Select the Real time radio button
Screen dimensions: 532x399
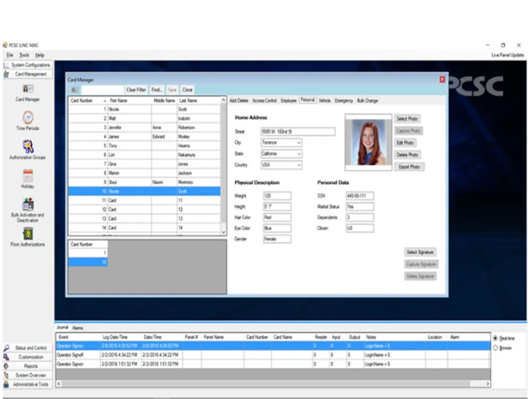[496, 338]
